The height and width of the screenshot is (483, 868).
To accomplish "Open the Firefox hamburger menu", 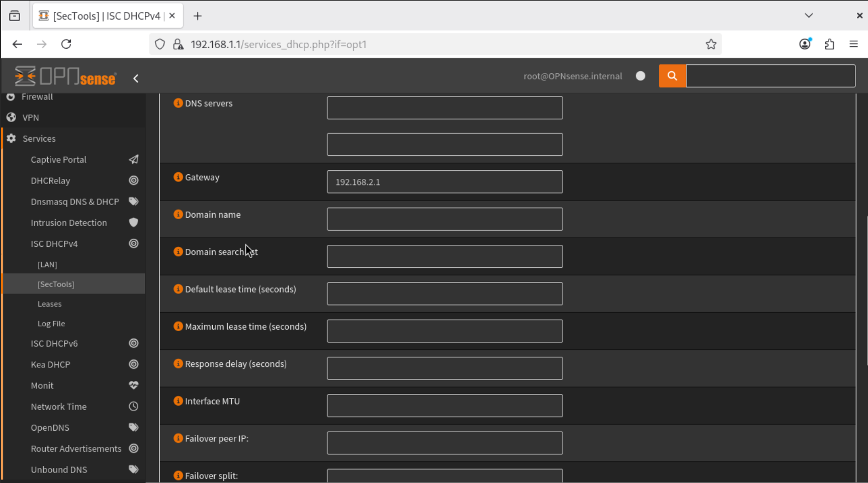I will coord(853,44).
